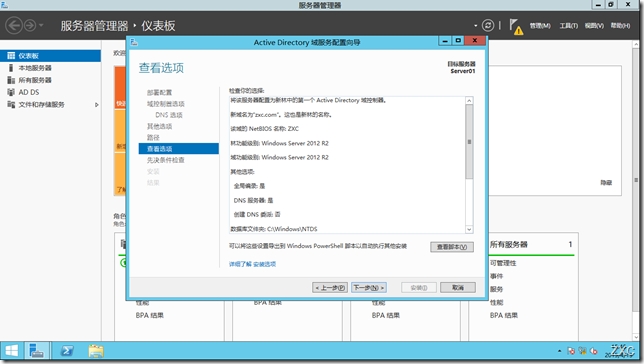Click 所有服务器 tile heading in dashboard
The image size is (644, 364).
(508, 244)
